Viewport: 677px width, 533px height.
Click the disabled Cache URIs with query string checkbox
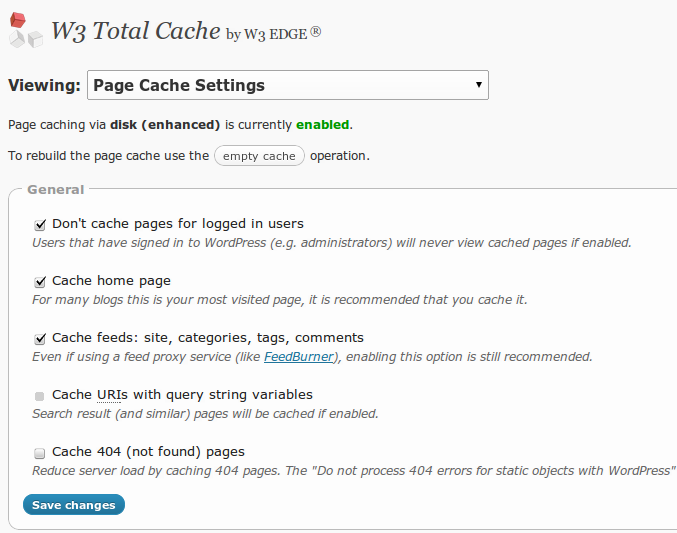point(39,396)
